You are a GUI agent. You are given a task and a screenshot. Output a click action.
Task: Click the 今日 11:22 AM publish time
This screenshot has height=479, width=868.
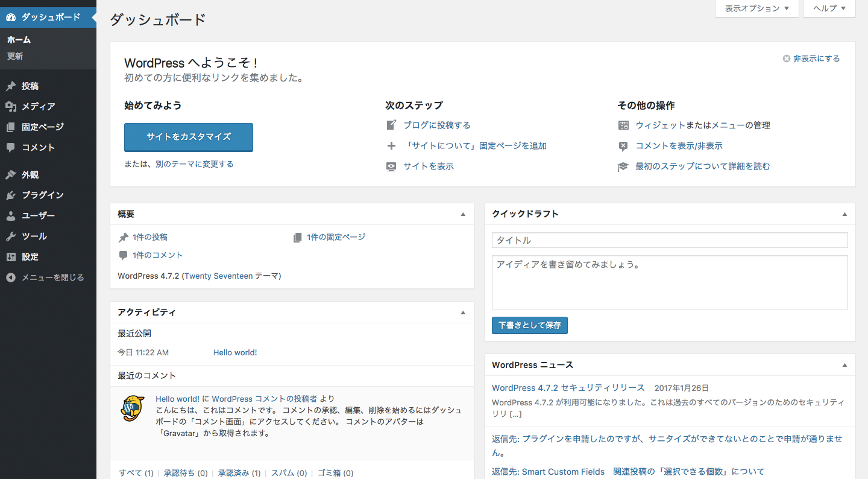pyautogui.click(x=143, y=353)
